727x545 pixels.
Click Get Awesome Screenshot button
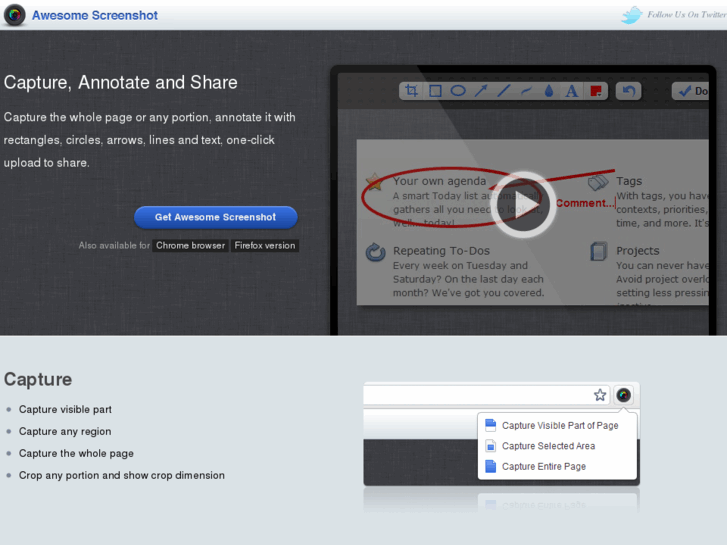point(216,217)
